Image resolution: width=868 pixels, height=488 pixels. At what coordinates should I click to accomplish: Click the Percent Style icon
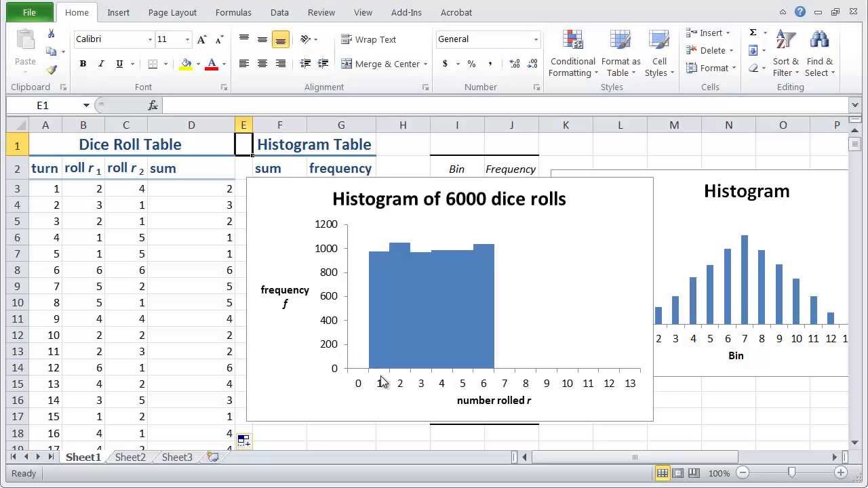pyautogui.click(x=471, y=64)
